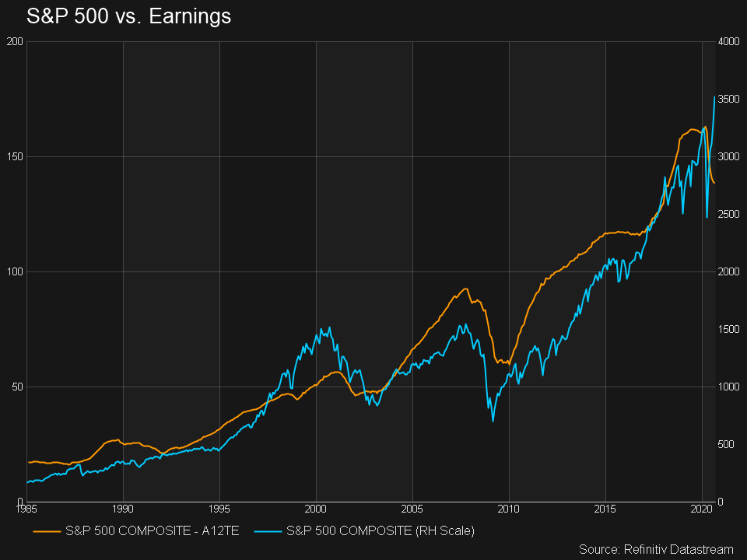Select the chart title text
The image size is (747, 560).
click(128, 16)
